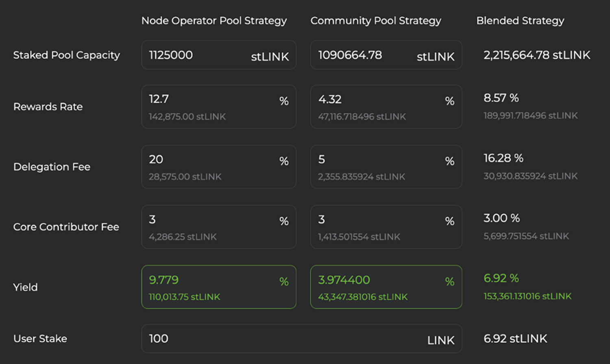
Task: Select the blended 8.57 % rewards rate
Action: (501, 98)
